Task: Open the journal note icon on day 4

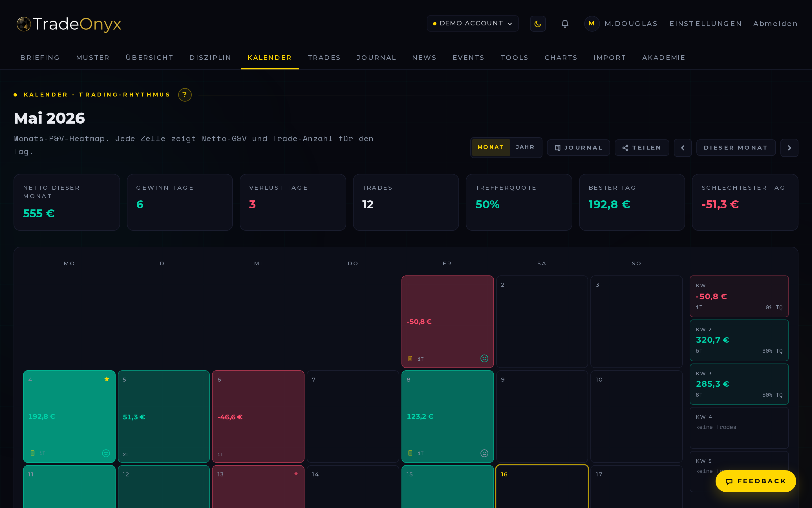Action: coord(32,453)
